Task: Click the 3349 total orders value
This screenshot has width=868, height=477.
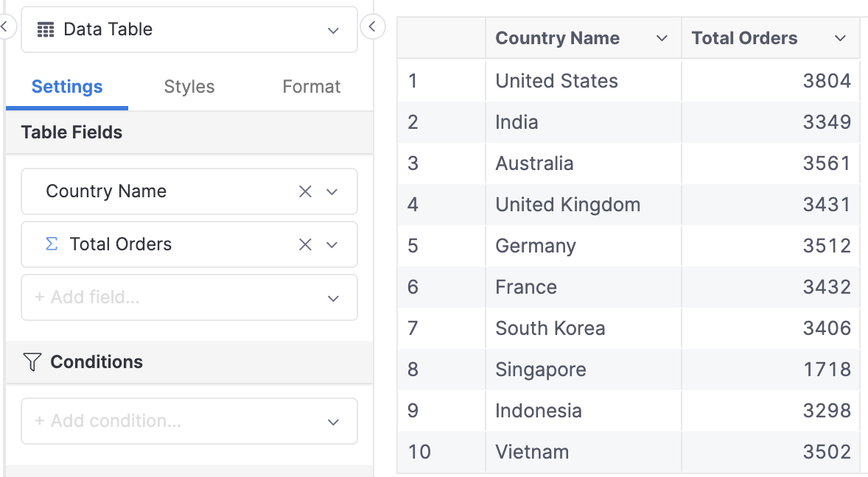Action: 827,122
